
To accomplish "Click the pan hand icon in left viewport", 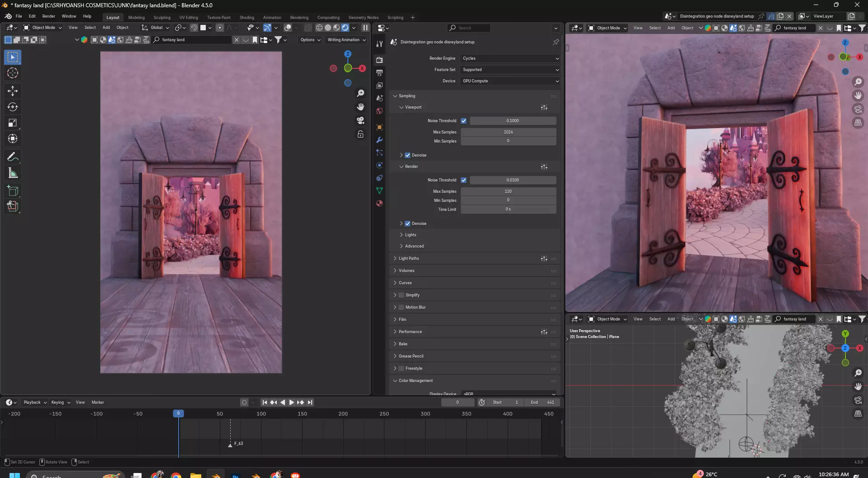I will coord(360,107).
